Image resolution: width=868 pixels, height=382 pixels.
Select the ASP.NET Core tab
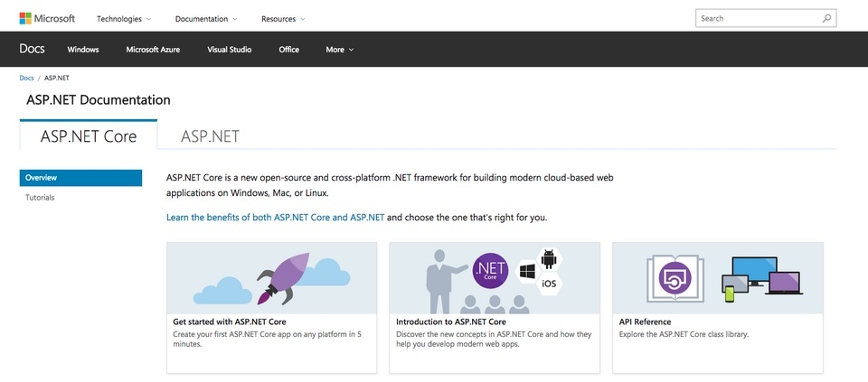tap(89, 136)
